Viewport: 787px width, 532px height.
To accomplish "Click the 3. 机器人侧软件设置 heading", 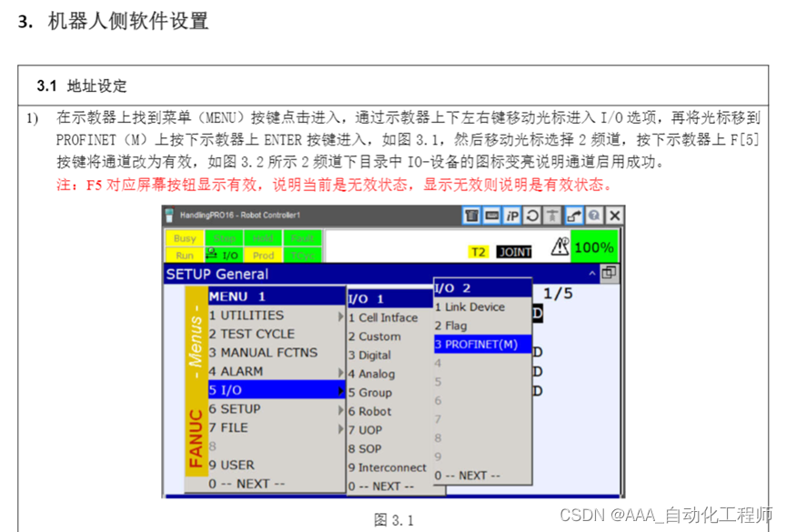I will pos(113,21).
